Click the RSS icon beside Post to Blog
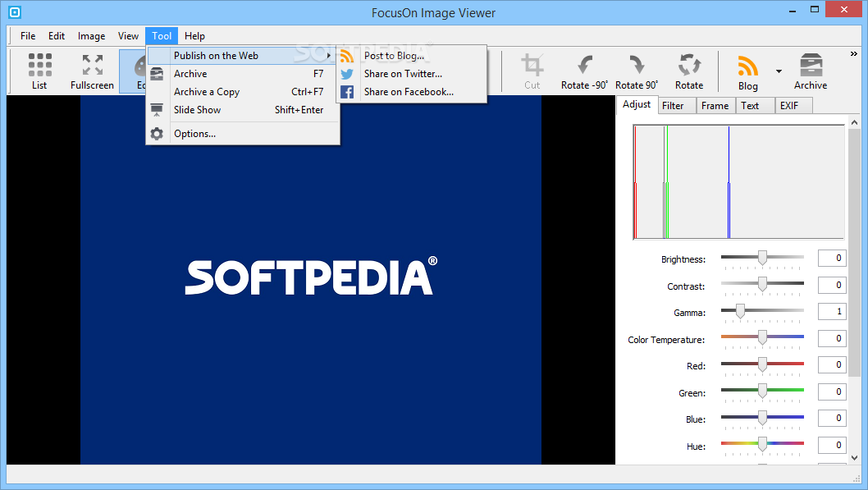 pos(347,56)
